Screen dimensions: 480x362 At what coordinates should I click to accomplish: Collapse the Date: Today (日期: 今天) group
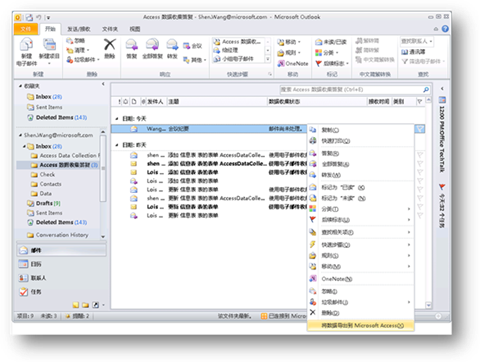[117, 119]
